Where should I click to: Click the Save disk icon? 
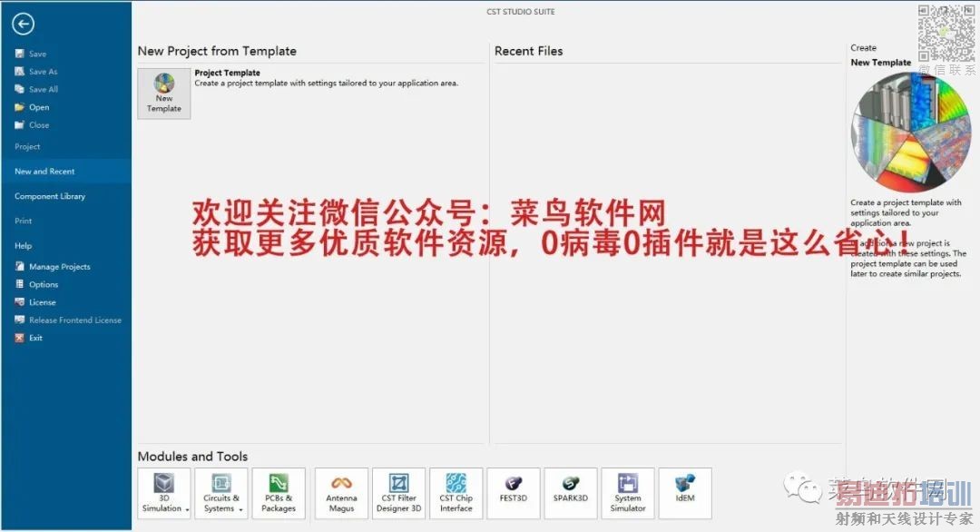tap(19, 54)
